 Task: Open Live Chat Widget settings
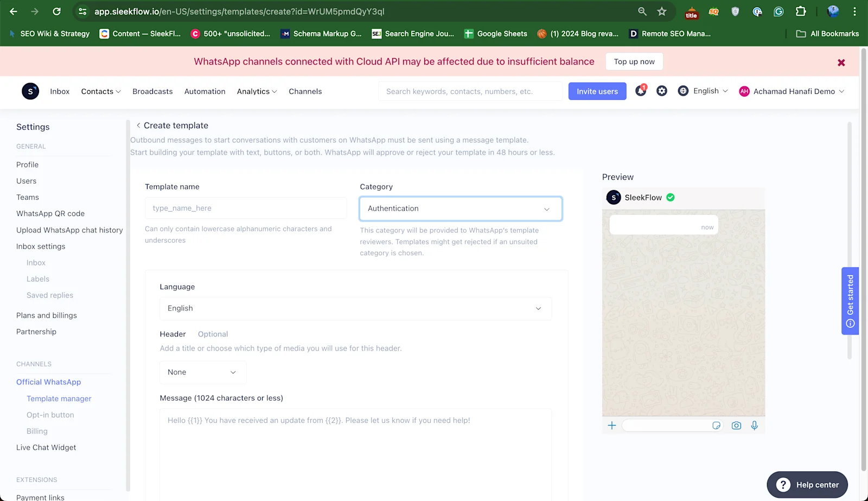(46, 447)
